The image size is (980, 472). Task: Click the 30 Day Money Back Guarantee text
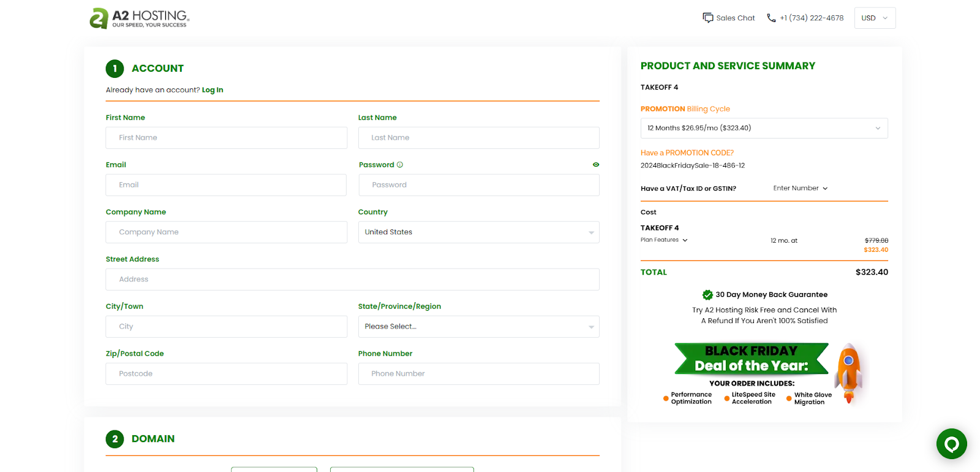tap(771, 295)
